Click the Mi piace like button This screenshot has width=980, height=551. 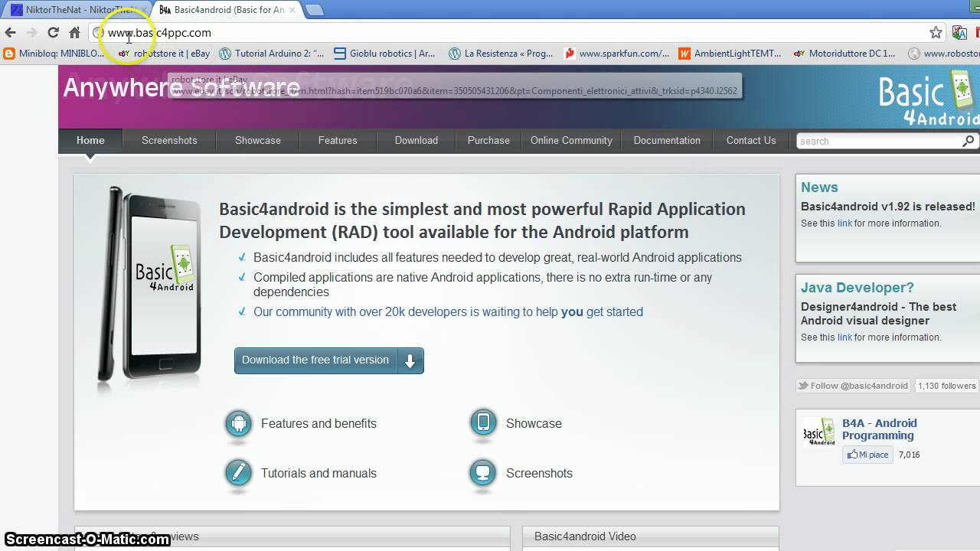[868, 455]
